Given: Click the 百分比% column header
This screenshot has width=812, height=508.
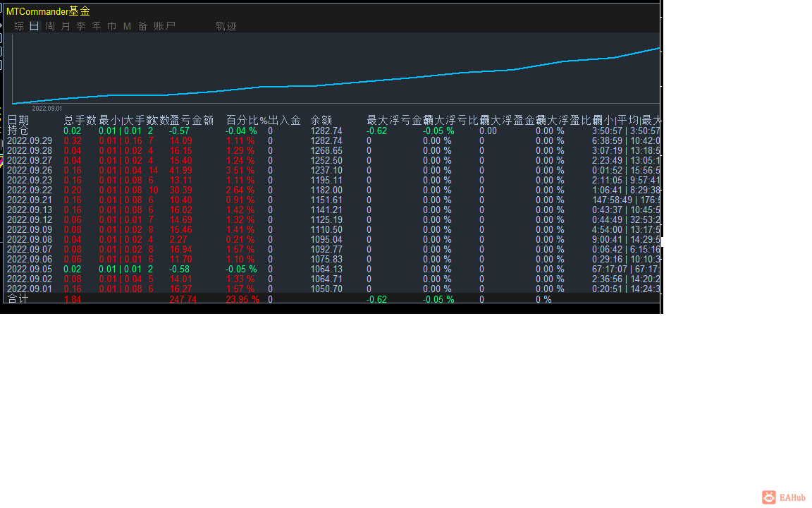Looking at the screenshot, I should pyautogui.click(x=247, y=120).
